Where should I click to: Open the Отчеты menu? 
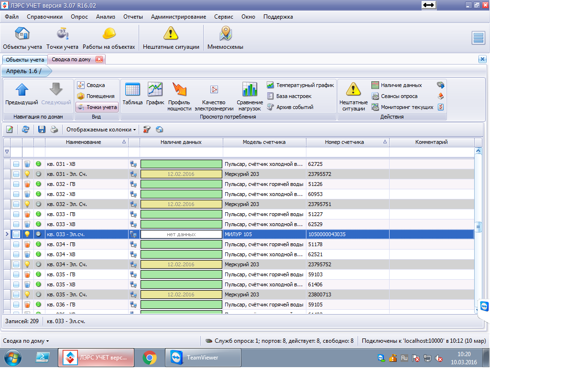pyautogui.click(x=133, y=17)
